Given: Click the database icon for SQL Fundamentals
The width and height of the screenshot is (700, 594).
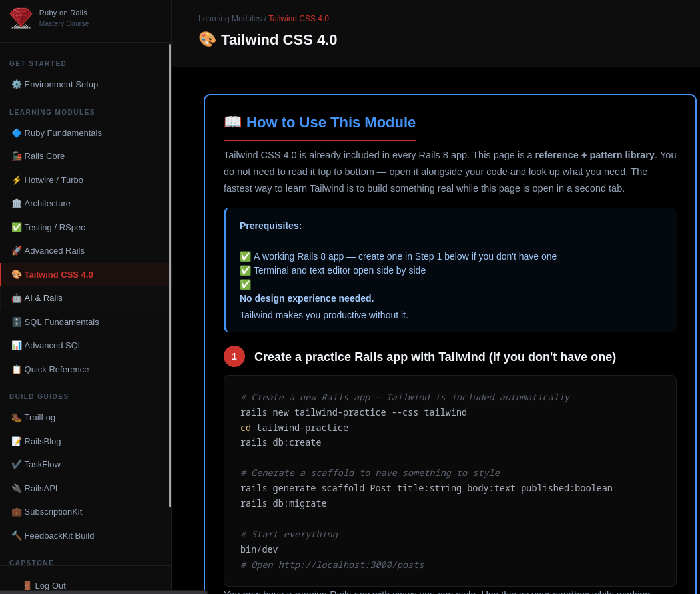Looking at the screenshot, I should pyautogui.click(x=17, y=322).
